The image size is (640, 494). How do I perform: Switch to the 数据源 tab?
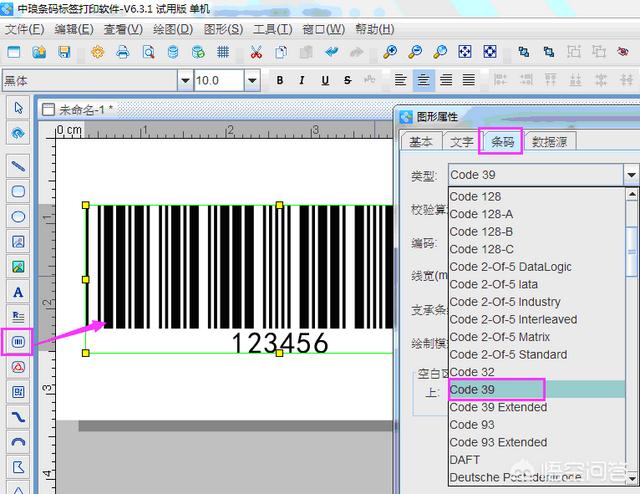click(549, 142)
